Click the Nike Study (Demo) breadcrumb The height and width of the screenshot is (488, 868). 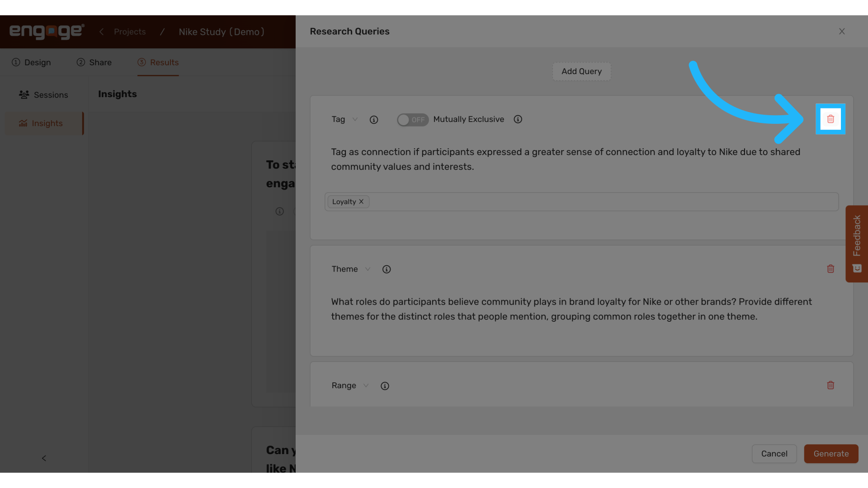pyautogui.click(x=222, y=32)
